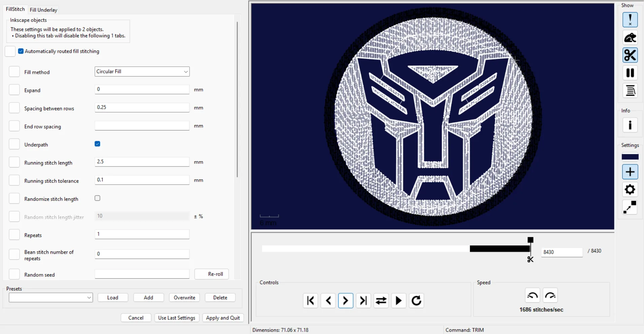Click the Running stitch length field
The width and height of the screenshot is (644, 334).
(142, 162)
